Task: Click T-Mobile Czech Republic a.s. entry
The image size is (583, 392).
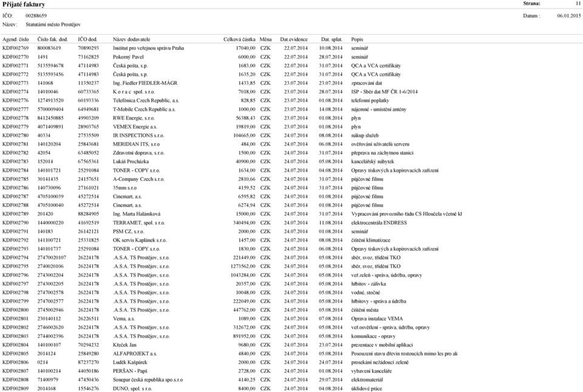Action: coord(145,110)
